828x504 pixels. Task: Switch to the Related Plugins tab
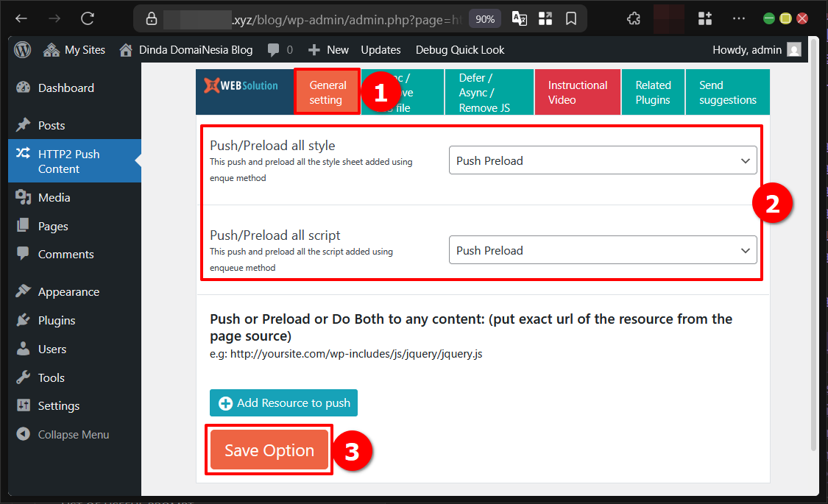[652, 92]
